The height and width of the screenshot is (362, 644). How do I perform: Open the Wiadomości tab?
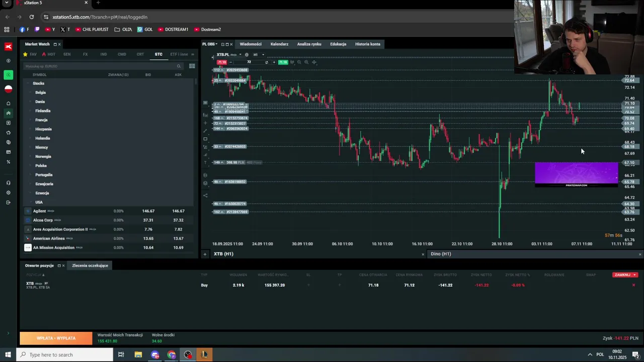pyautogui.click(x=251, y=44)
